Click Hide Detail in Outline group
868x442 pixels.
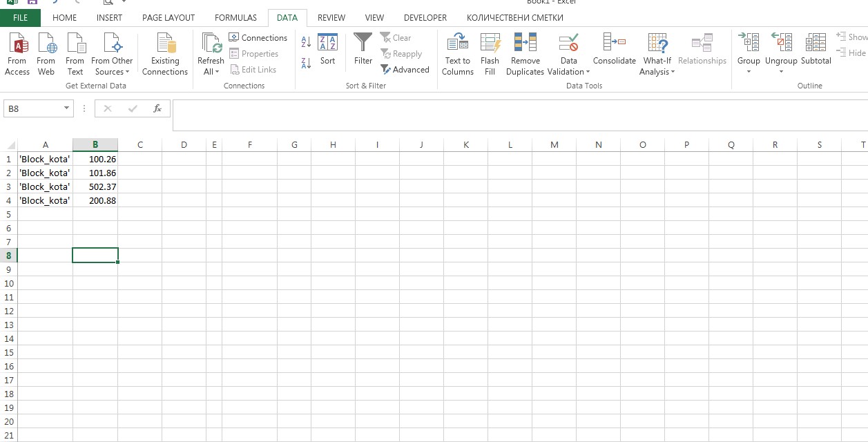point(851,53)
